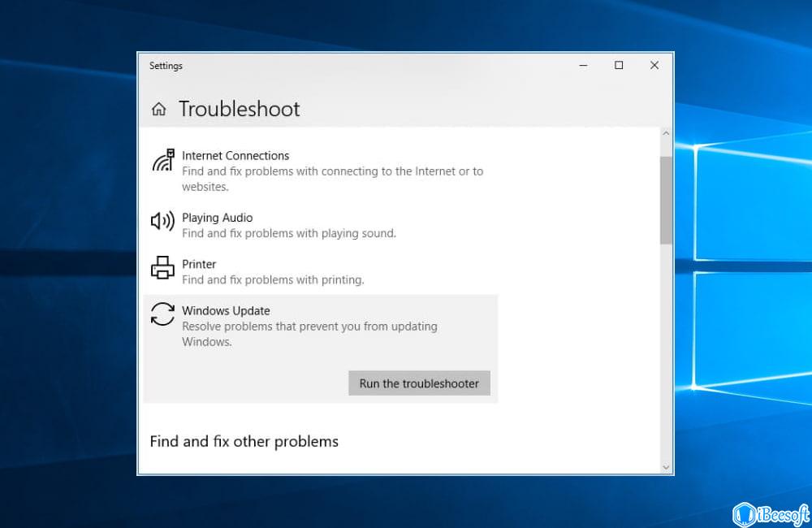Click the Internet Connections Wi-Fi icon
Screen dimensions: 812x528
(163, 160)
